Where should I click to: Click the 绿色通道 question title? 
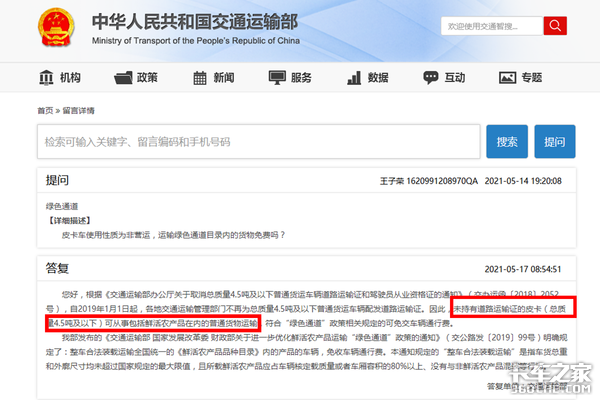pyautogui.click(x=62, y=207)
